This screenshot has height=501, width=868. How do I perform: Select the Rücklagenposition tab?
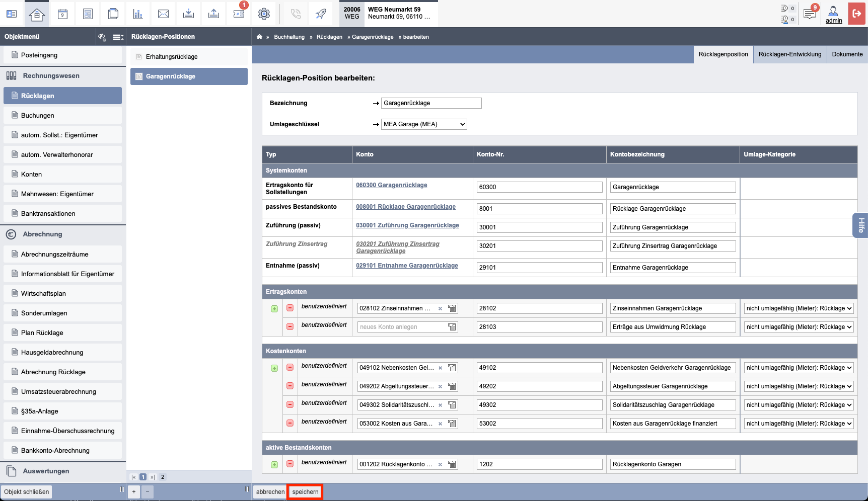click(723, 54)
